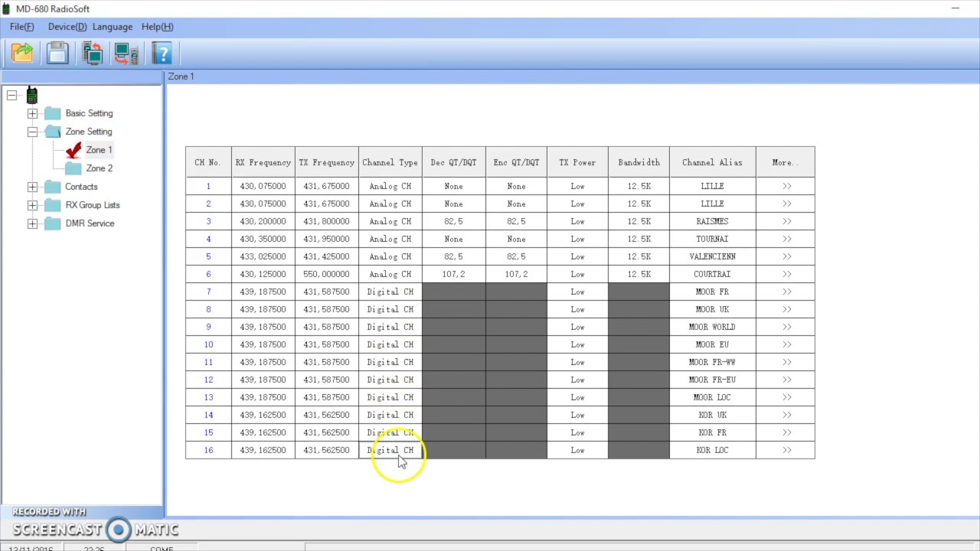Select Zone 2 in the tree
980x551 pixels.
(x=99, y=168)
